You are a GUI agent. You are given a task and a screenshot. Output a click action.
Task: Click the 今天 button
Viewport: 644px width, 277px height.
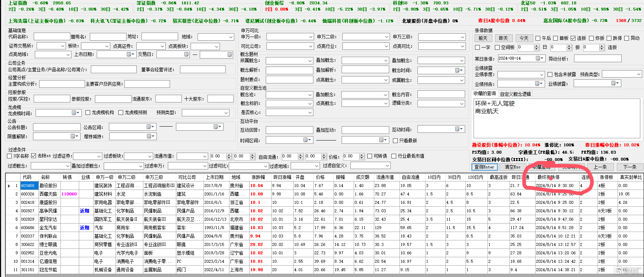pos(524,38)
